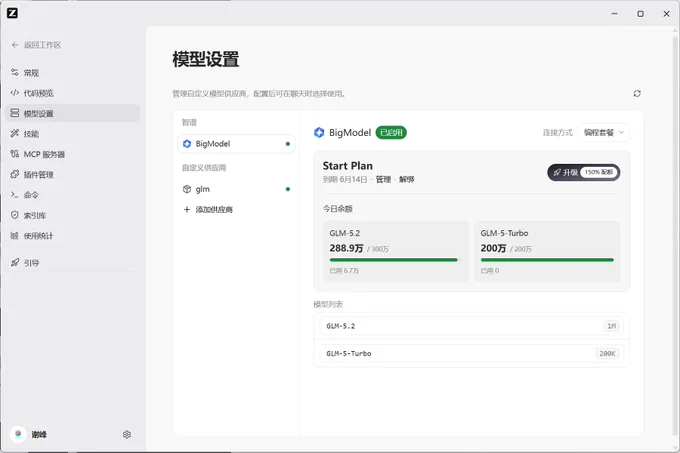Click the 150% 配额 pill
680x453 pixels.
[x=599, y=173]
